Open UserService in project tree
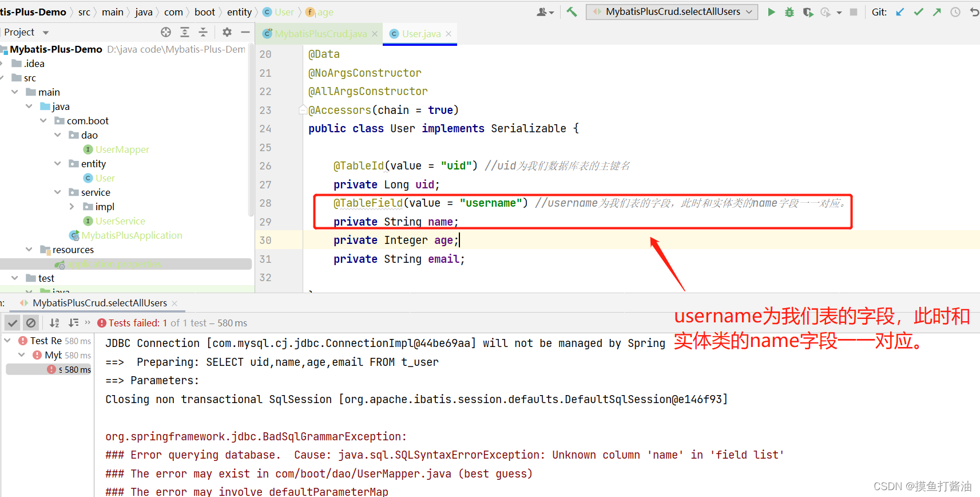 tap(114, 221)
